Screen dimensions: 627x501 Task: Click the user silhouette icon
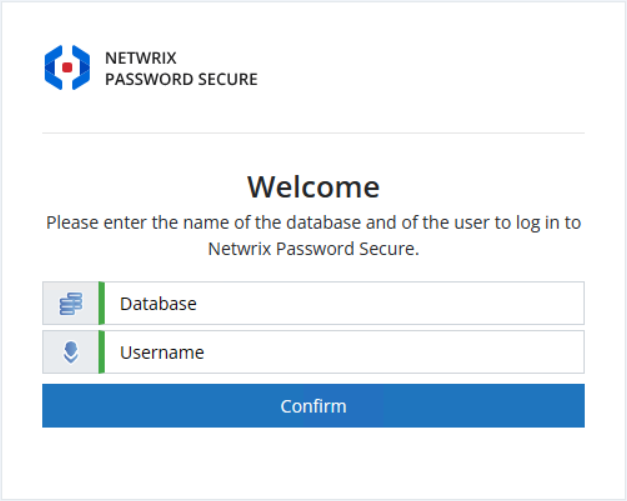(x=70, y=352)
